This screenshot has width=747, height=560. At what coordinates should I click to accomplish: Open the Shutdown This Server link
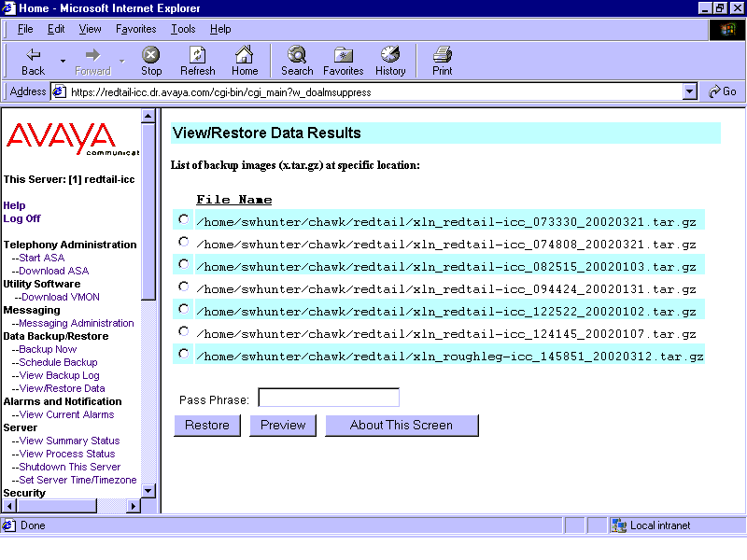click(69, 467)
